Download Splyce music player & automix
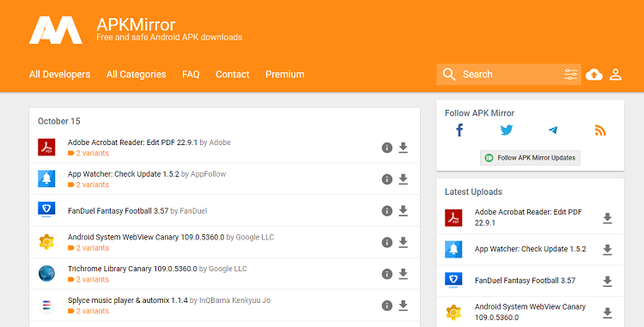 (404, 306)
